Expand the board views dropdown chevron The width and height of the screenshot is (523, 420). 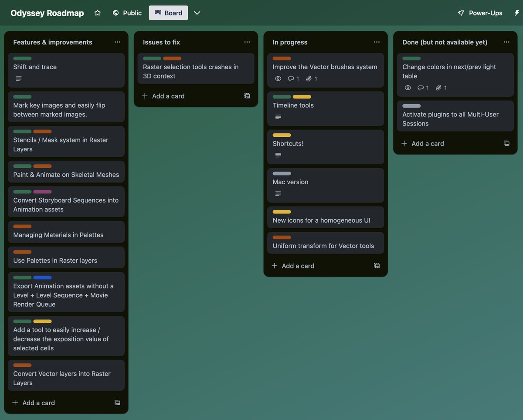(x=197, y=13)
